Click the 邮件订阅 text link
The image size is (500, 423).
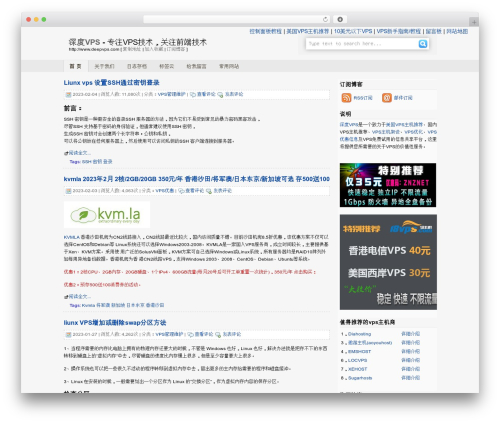[x=403, y=98]
